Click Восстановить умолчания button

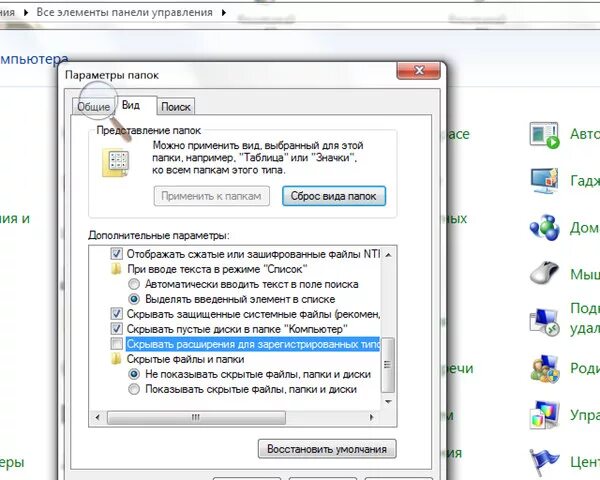(327, 449)
